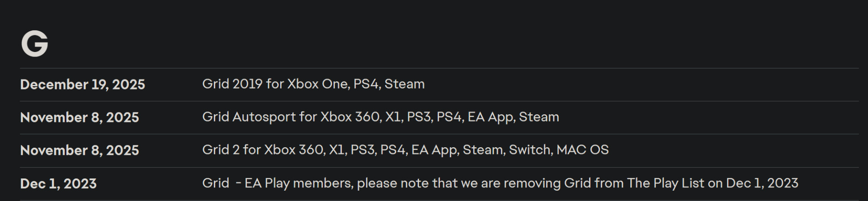Click the "EA Play members" phrase
Image resolution: width=868 pixels, height=201 pixels.
click(298, 183)
